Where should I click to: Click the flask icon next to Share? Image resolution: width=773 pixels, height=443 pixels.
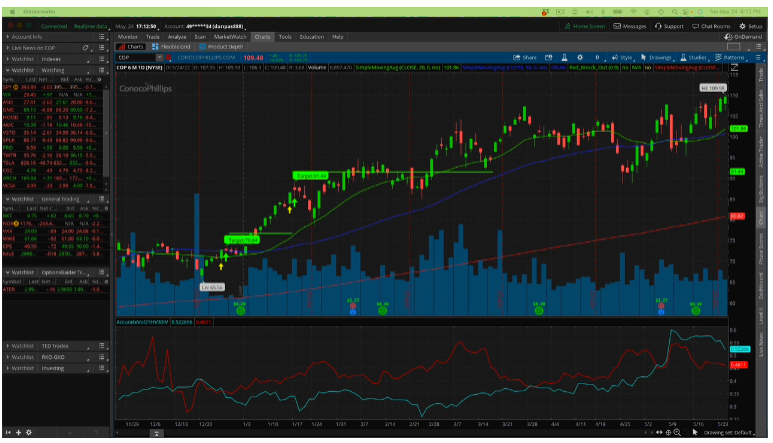point(564,58)
